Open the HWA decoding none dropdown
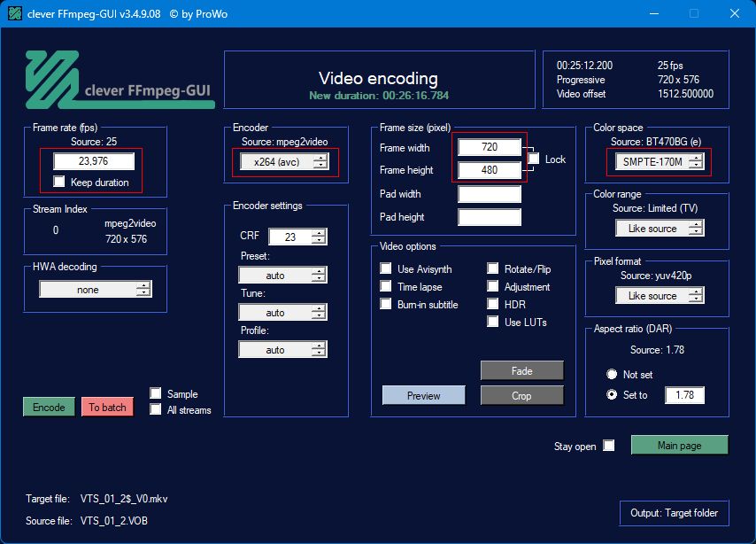Screen dimensions: 756x544 pos(96,289)
